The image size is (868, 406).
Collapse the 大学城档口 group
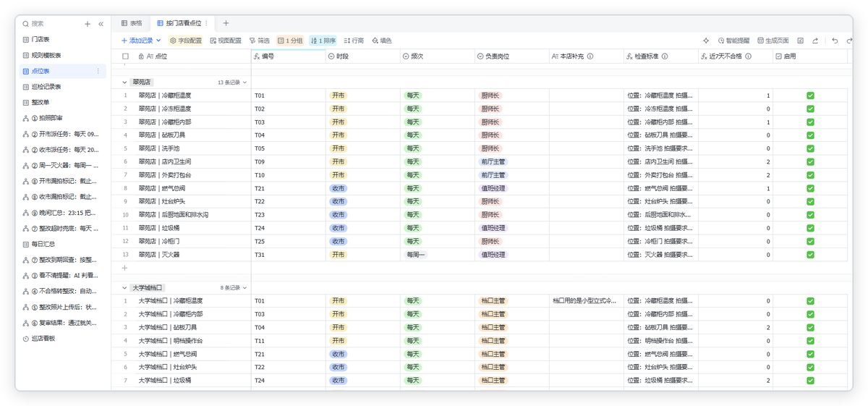point(125,288)
